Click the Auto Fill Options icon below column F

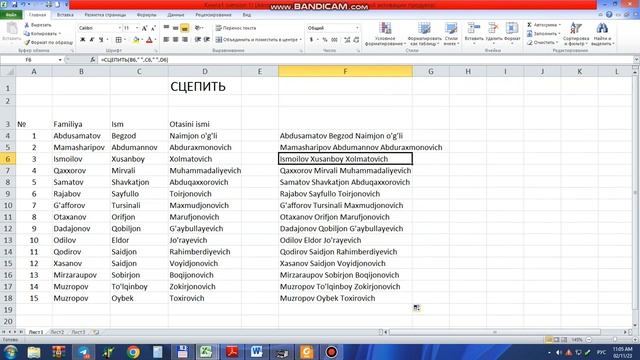(416, 308)
